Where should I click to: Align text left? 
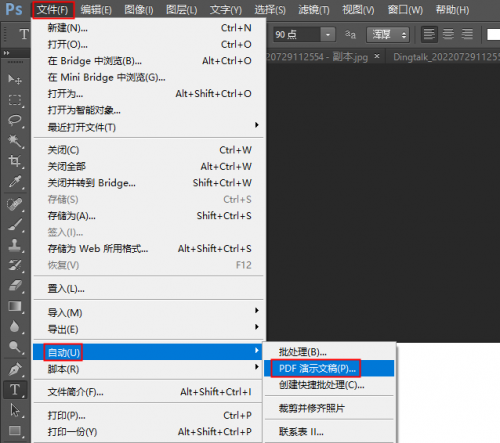click(x=429, y=34)
